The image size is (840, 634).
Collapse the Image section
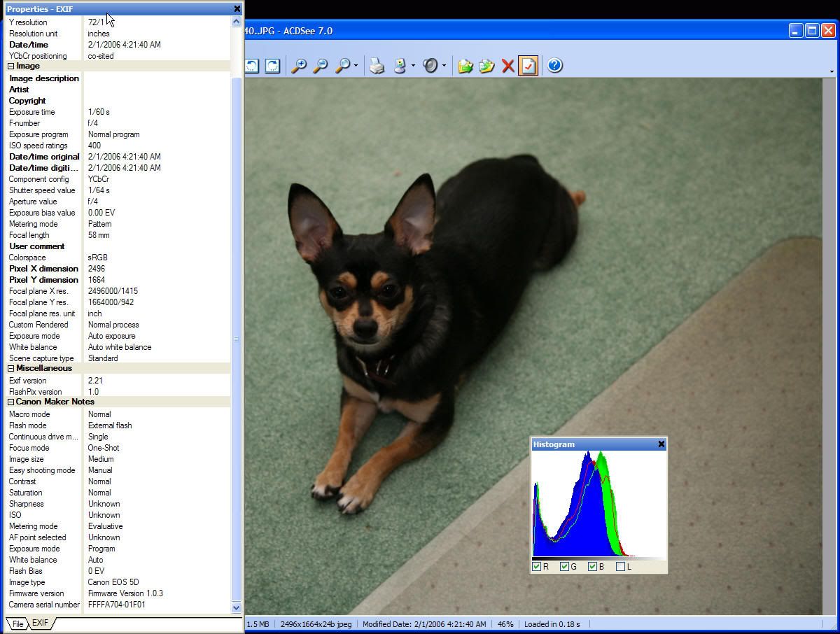coord(11,66)
